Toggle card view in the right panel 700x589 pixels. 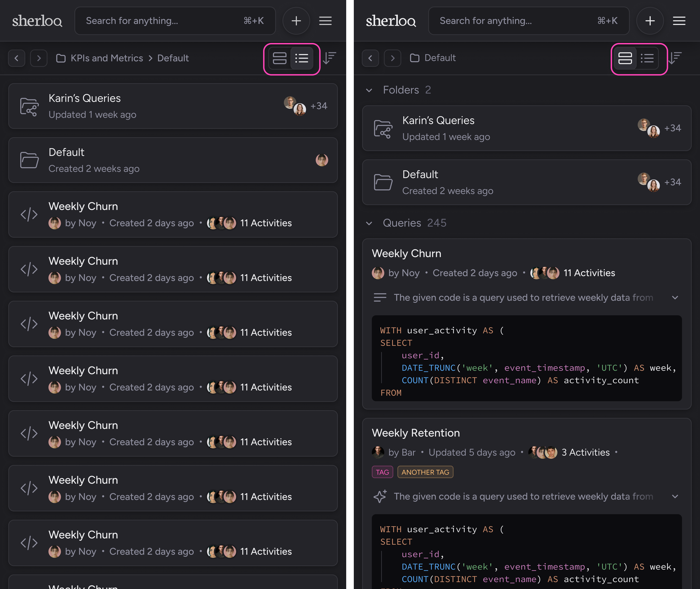(625, 58)
